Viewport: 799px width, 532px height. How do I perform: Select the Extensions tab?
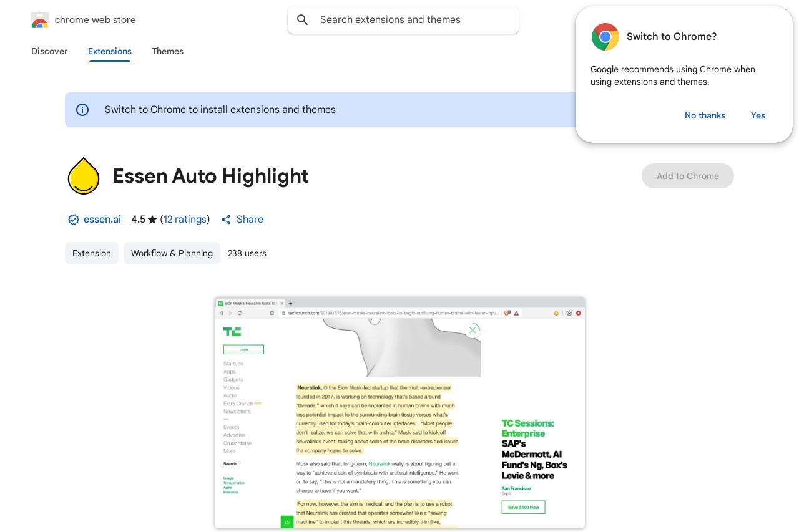pyautogui.click(x=110, y=51)
